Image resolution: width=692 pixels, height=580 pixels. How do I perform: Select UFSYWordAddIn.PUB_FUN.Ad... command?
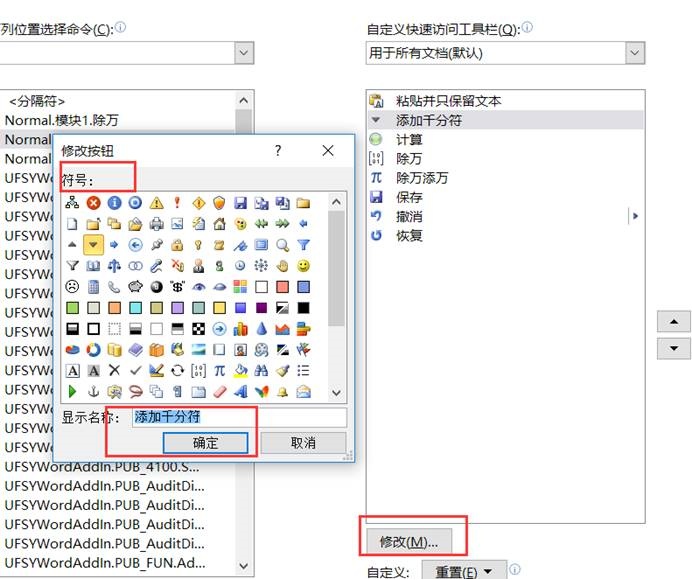coord(118,563)
